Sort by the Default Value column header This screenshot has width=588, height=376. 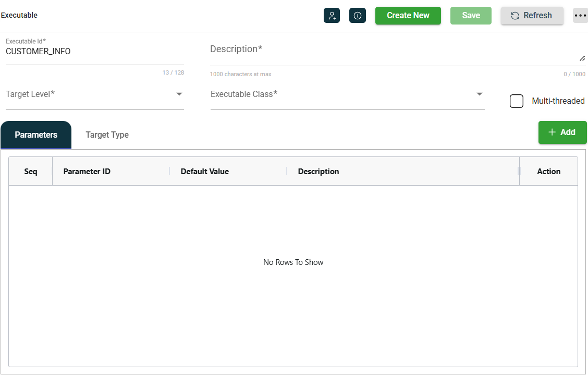coord(204,172)
